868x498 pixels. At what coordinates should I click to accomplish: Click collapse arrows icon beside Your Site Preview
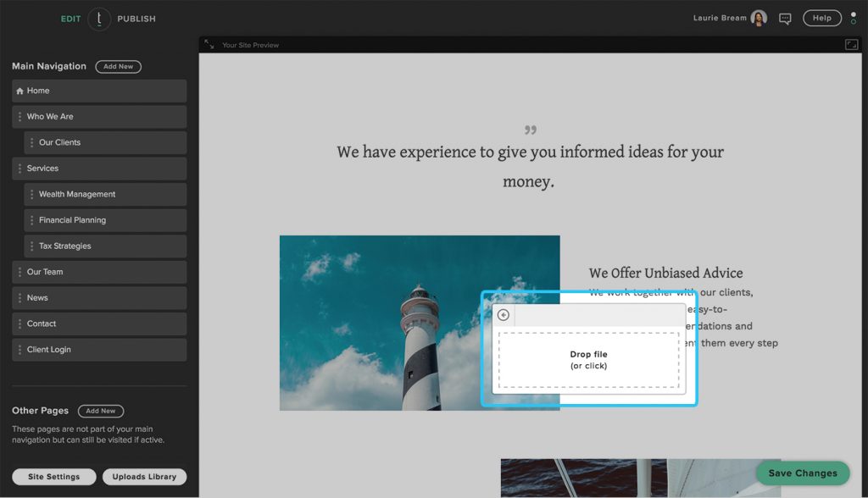209,45
